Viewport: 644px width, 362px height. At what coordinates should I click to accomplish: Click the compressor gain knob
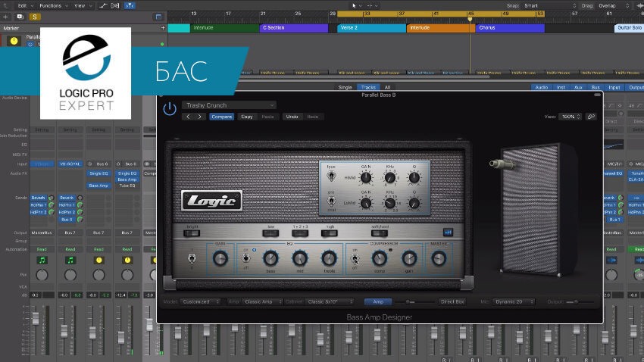[409, 258]
